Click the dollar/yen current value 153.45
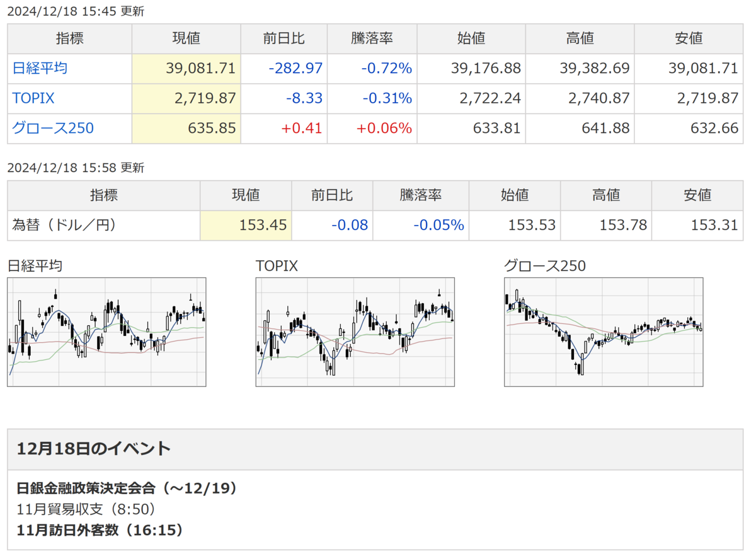756x554 pixels. point(263,225)
